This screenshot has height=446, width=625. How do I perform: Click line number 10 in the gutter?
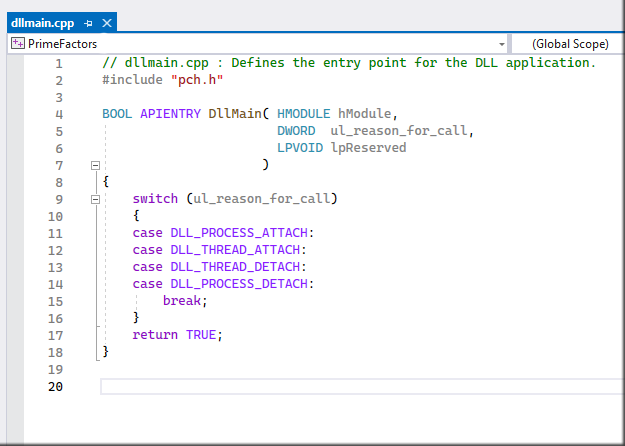point(55,216)
